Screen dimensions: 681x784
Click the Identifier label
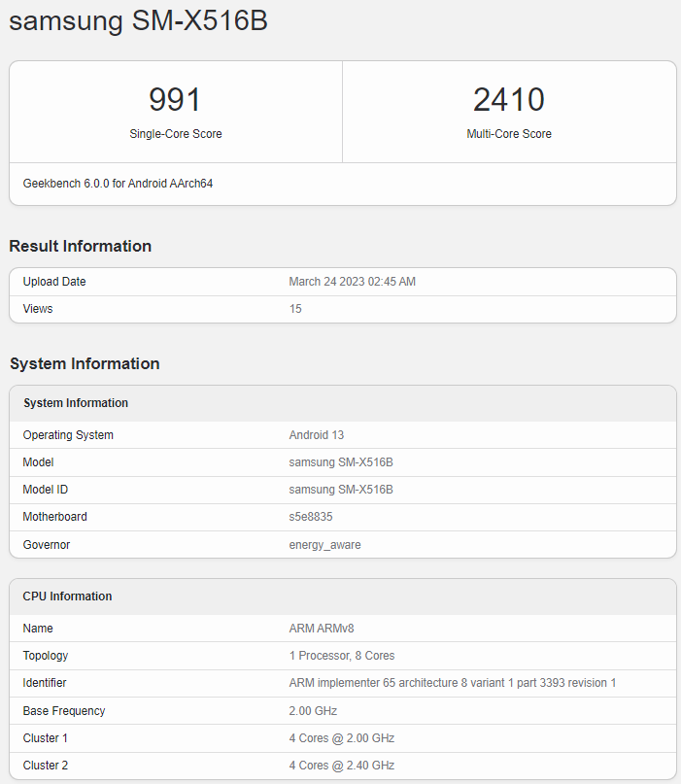pos(45,683)
